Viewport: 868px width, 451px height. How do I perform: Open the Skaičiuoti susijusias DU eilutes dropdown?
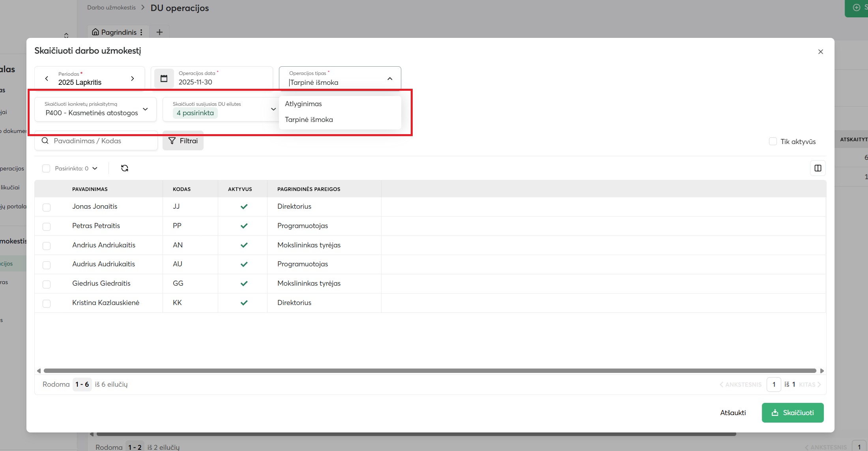click(273, 109)
